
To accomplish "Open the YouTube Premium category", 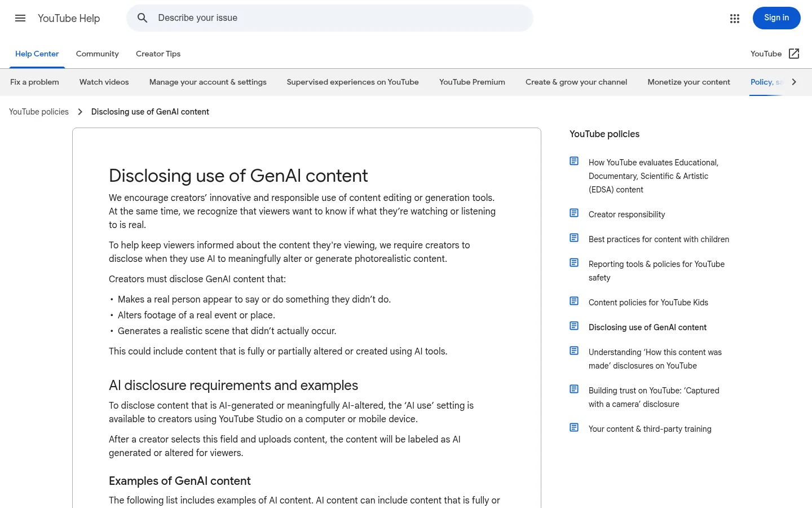I will pos(473,82).
